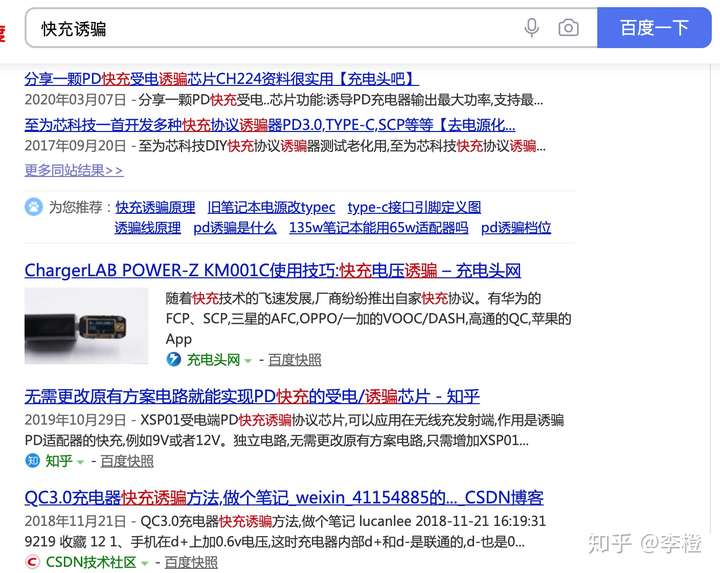Click the 充电头网 site logo icon
This screenshot has height=573, width=720.
pos(174,359)
